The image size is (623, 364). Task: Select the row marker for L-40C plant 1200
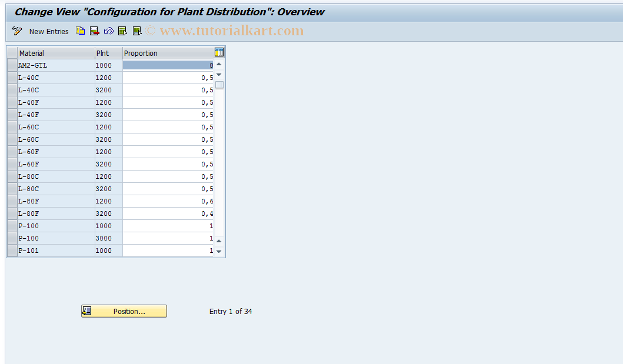[x=12, y=78]
